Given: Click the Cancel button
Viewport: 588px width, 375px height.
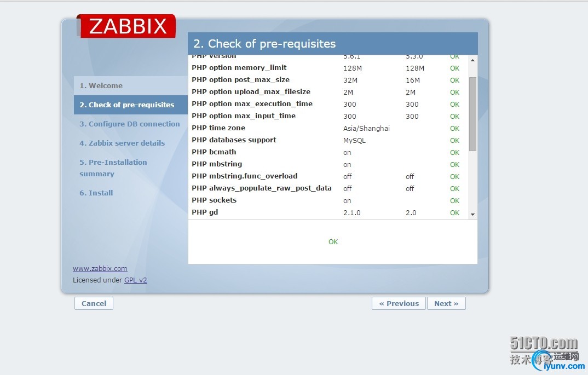Looking at the screenshot, I should (94, 303).
